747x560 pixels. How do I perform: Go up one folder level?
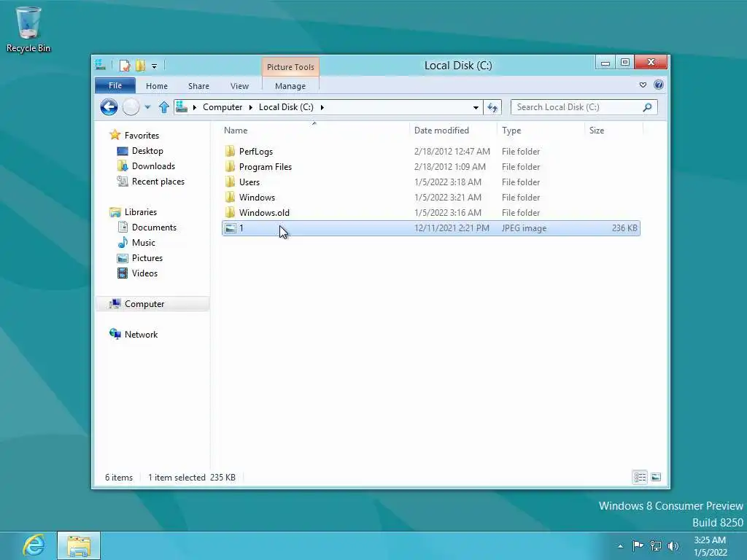164,107
